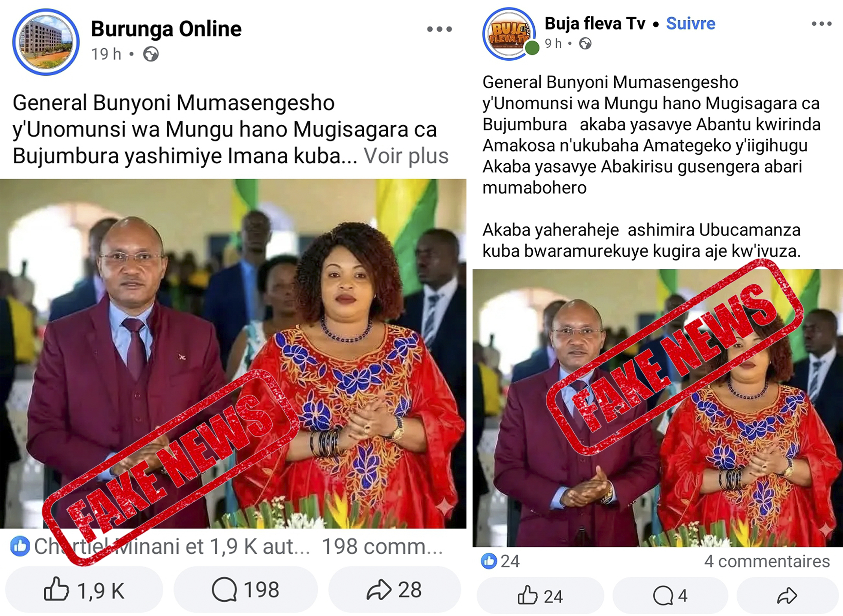
Task: View the Burunga Online post's public globe icon
Action: (x=151, y=54)
